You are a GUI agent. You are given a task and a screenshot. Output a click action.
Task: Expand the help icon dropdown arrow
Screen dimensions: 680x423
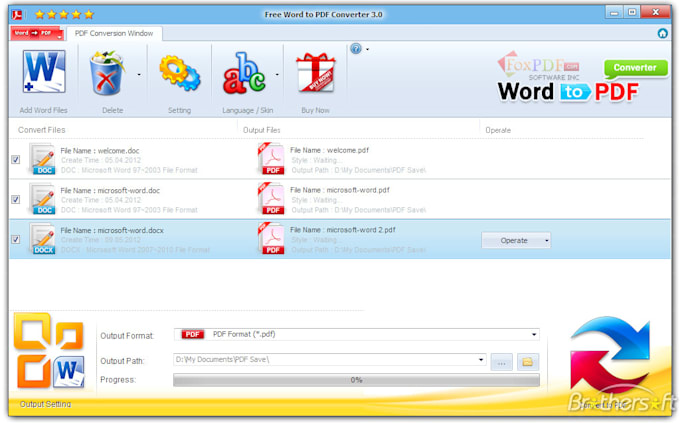367,49
